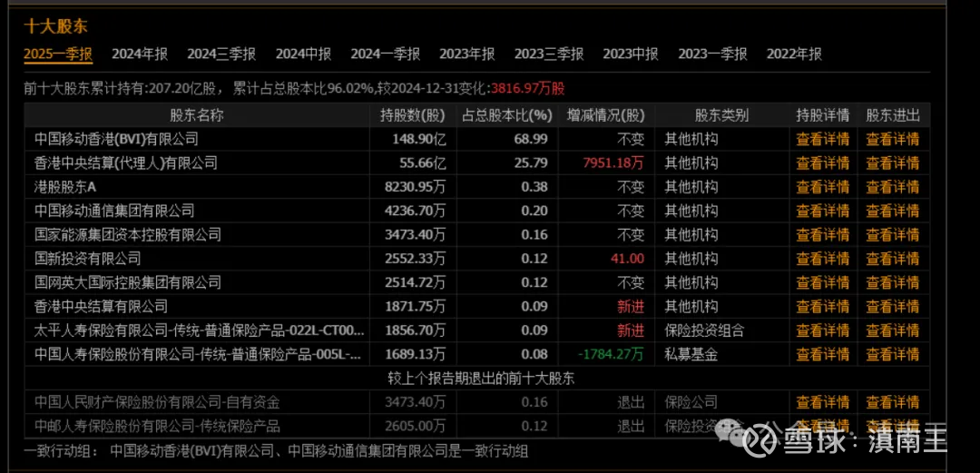Switch to the 2023年报 tab
The height and width of the screenshot is (473, 980).
coord(467,54)
